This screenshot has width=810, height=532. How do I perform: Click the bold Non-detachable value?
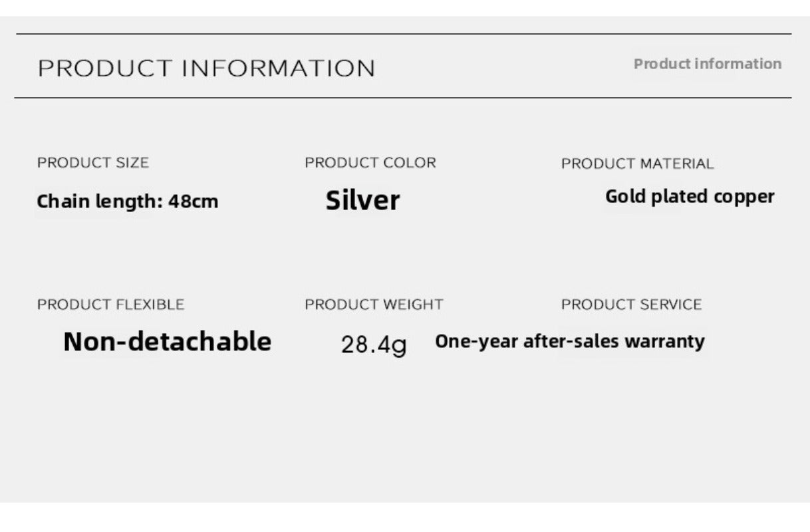pos(167,342)
